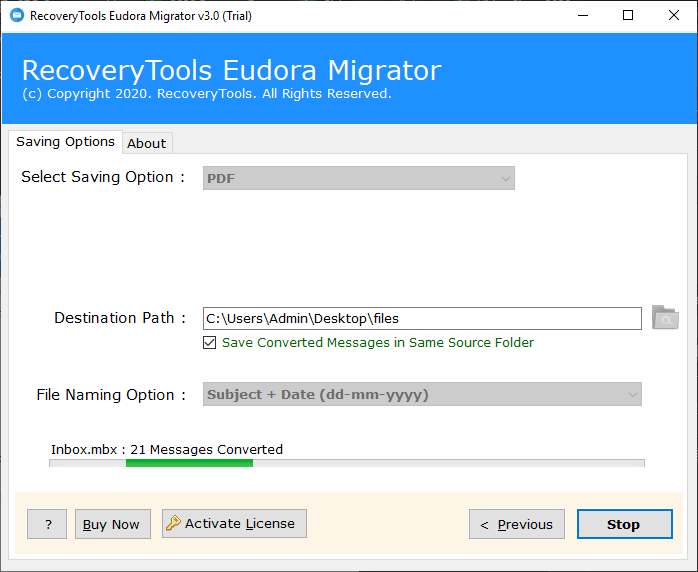Expand the File Naming Option dropdown arrow
This screenshot has width=698, height=572.
tap(632, 394)
